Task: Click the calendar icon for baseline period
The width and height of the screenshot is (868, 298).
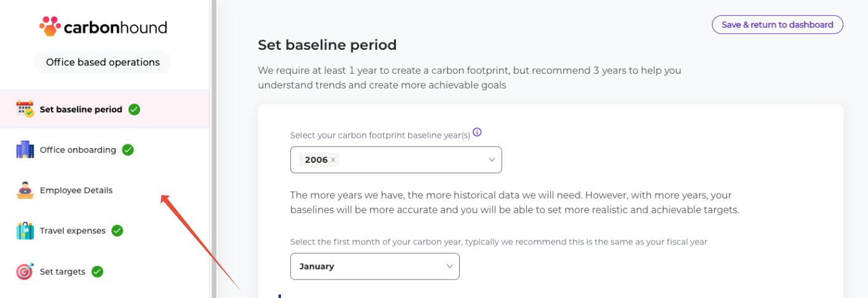Action: click(x=25, y=109)
